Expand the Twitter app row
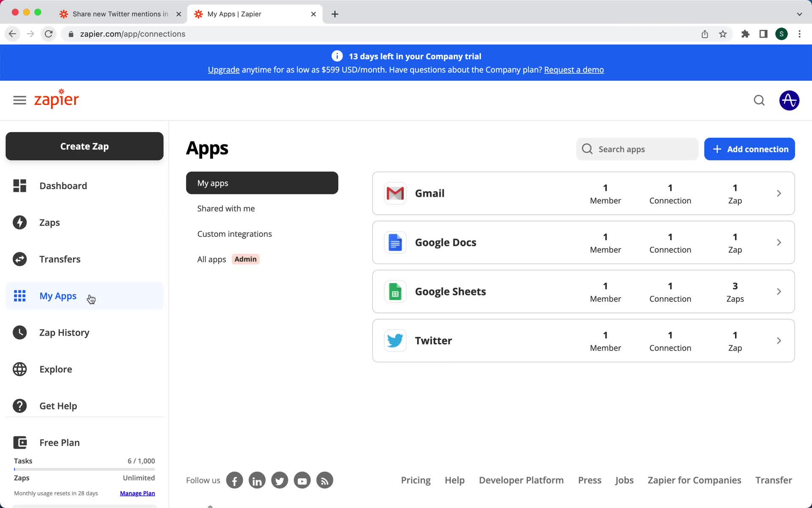The height and width of the screenshot is (508, 812). point(779,340)
